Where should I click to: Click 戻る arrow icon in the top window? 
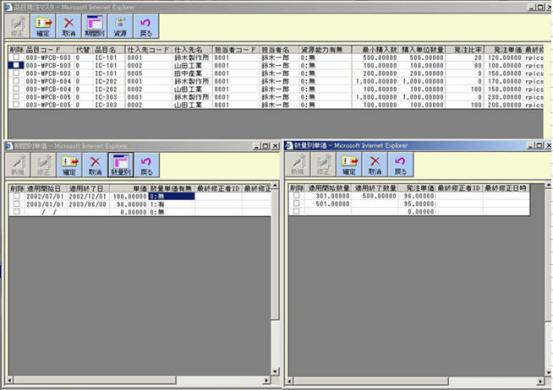146,26
